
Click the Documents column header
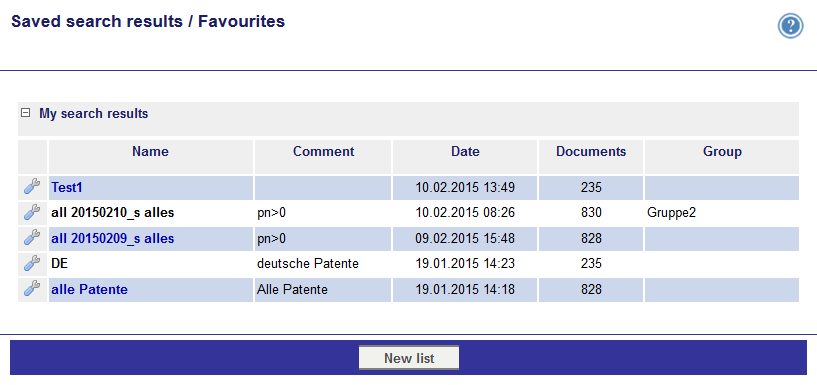[591, 152]
